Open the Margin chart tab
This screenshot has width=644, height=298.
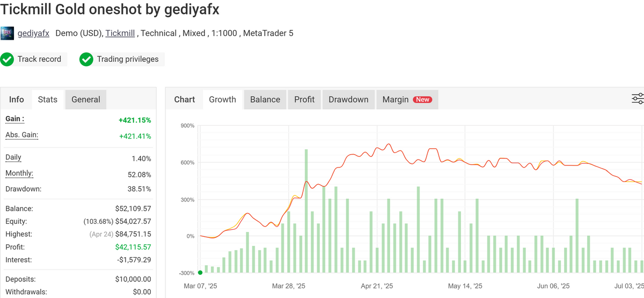(x=396, y=99)
